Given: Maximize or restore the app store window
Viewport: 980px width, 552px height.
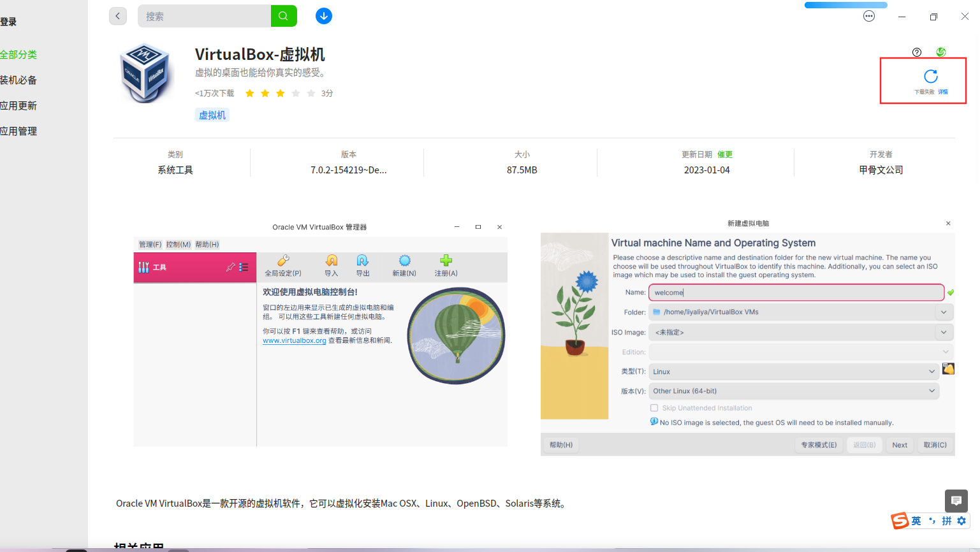Looking at the screenshot, I should click(x=933, y=17).
